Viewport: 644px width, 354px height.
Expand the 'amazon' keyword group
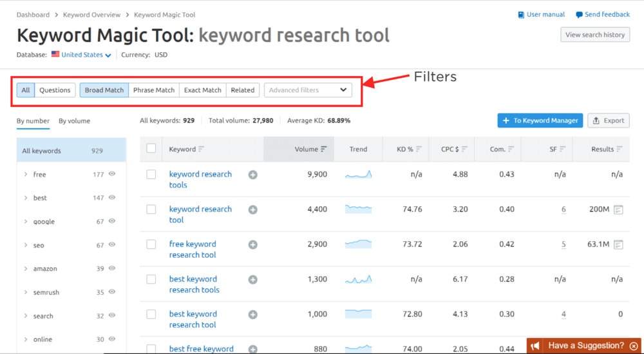coord(26,268)
